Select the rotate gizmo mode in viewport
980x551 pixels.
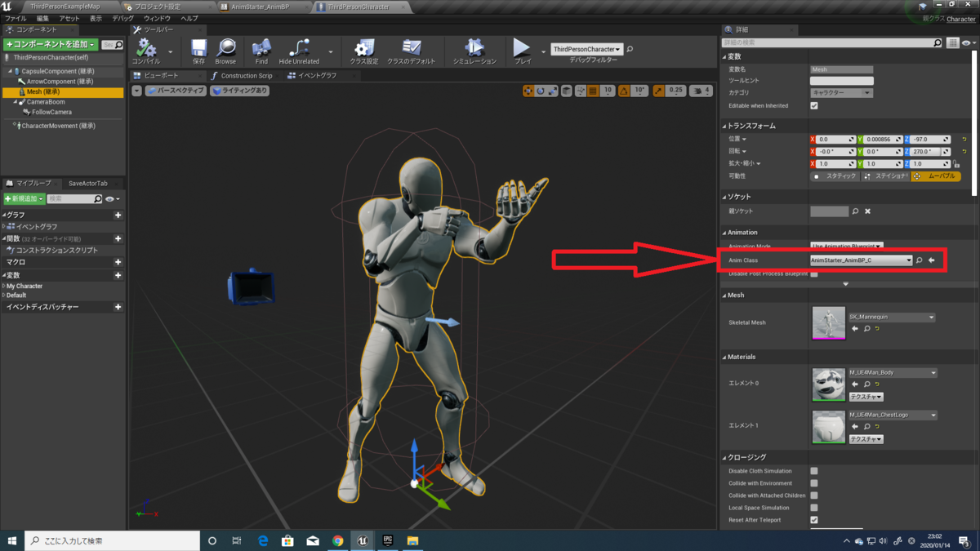click(x=540, y=91)
